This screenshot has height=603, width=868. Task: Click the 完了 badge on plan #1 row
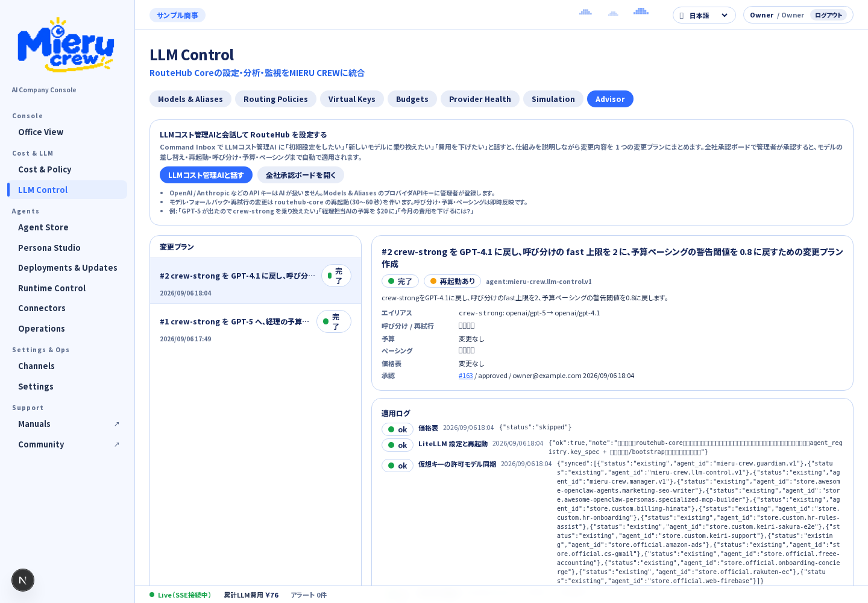[334, 321]
